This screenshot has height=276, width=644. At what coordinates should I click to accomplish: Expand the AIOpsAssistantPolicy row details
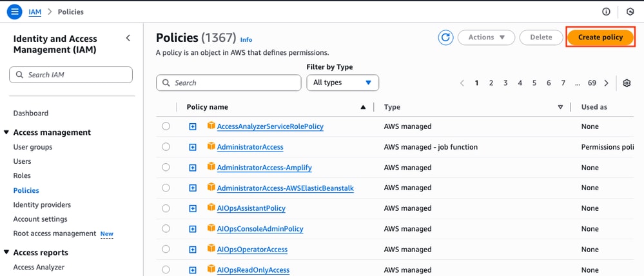click(x=193, y=209)
